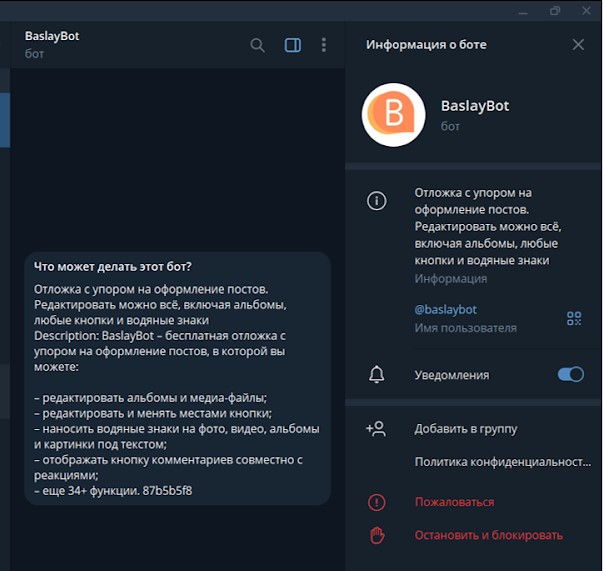The image size is (605, 571).
Task: Select "Остановить и блокировать" option
Action: (488, 535)
